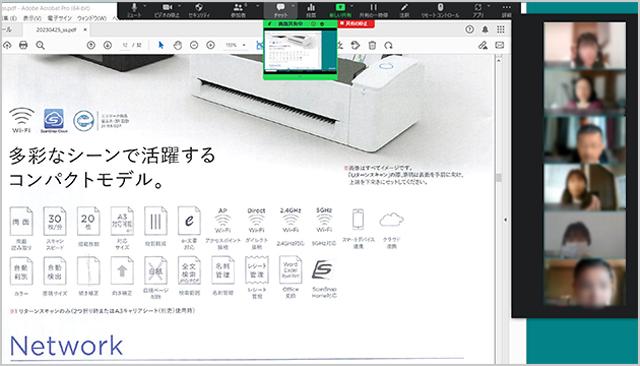Open the Zoom Security shield icon
The width and height of the screenshot is (640, 366).
coord(199,7)
